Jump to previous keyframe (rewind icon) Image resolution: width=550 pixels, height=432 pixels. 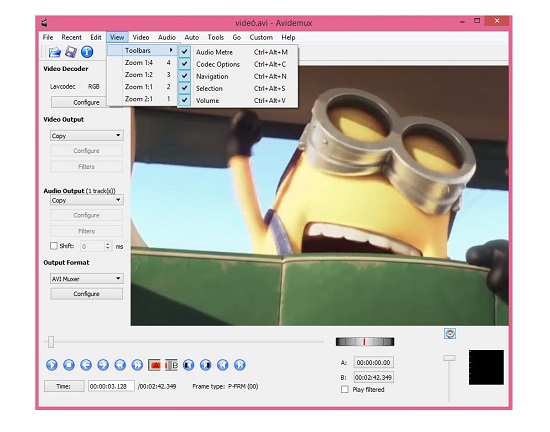pos(120,365)
